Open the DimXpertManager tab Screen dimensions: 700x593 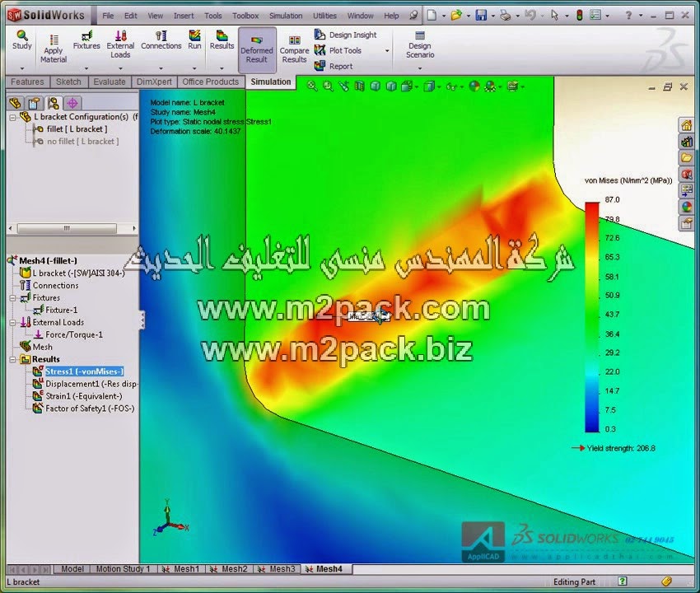(72, 103)
